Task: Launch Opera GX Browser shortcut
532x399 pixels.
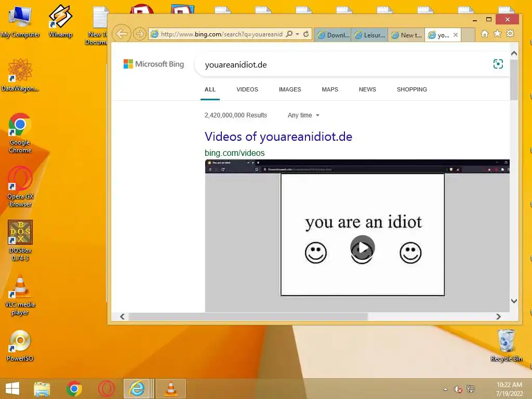Action: [x=20, y=187]
